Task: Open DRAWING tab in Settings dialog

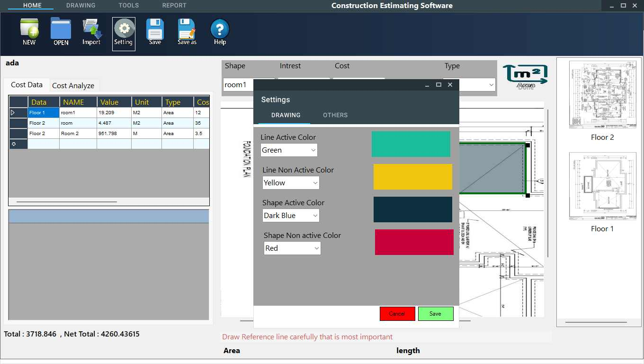Action: (286, 115)
